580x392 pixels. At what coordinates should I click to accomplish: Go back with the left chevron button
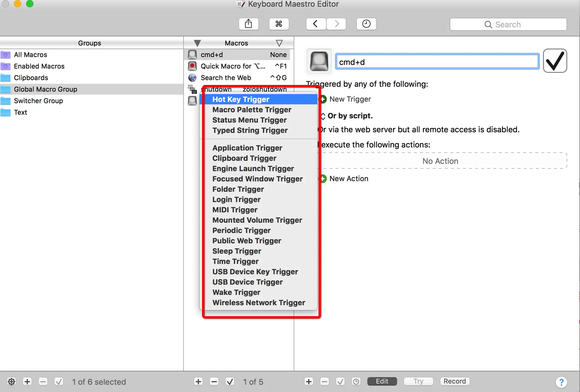[316, 24]
